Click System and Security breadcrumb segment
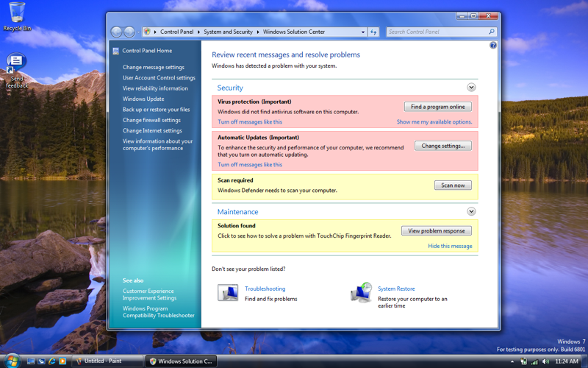 (x=228, y=32)
